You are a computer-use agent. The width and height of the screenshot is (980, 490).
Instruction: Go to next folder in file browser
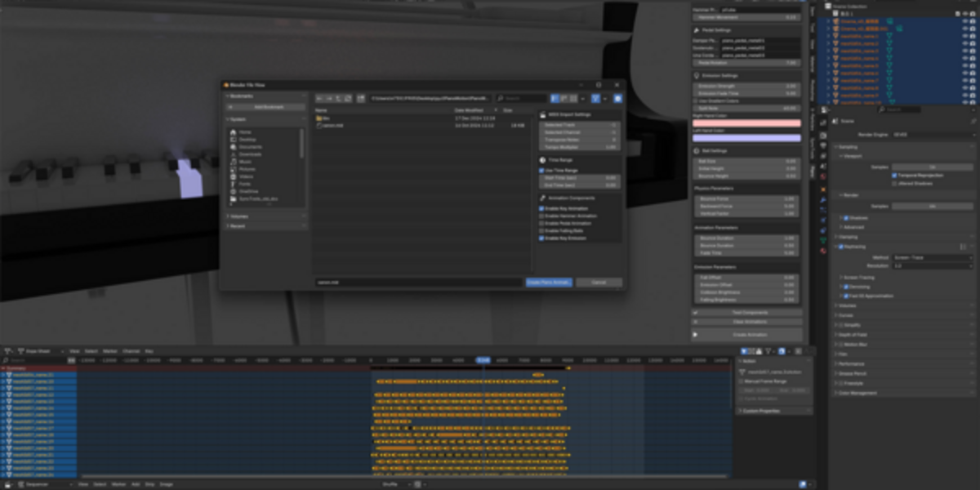[329, 98]
